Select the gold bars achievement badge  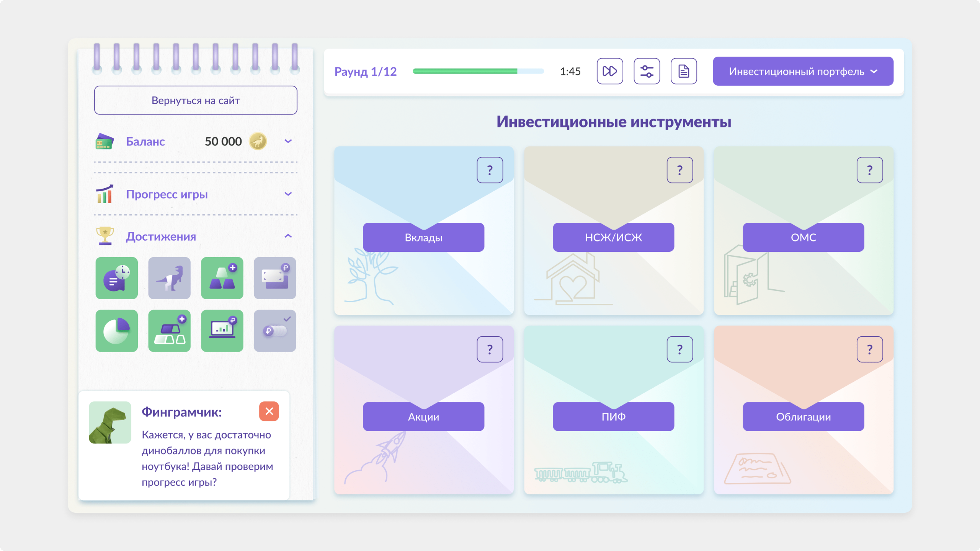(x=222, y=278)
